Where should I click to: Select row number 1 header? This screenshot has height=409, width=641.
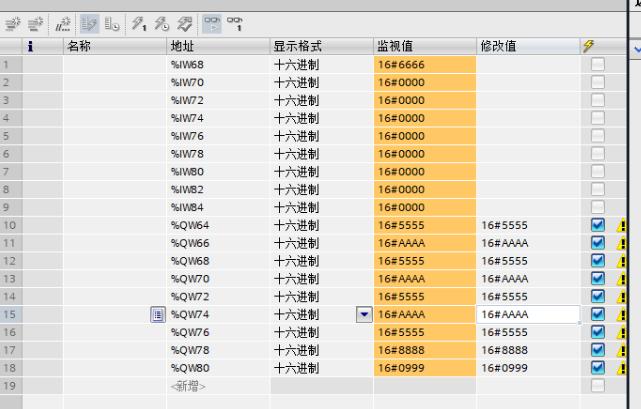click(11, 64)
